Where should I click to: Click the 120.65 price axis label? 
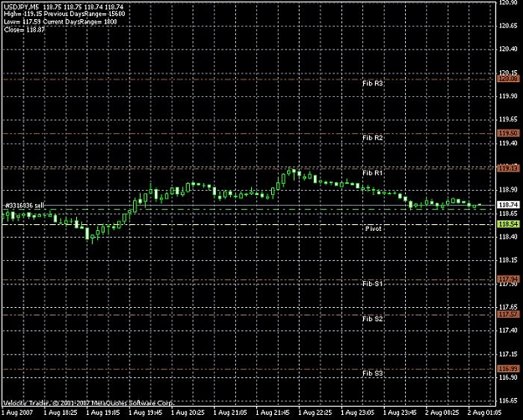point(508,26)
